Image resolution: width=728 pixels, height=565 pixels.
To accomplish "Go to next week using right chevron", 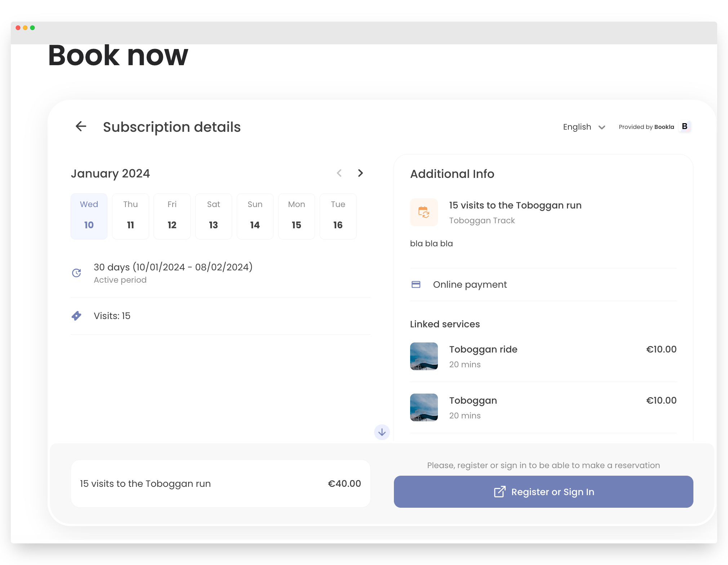I will click(360, 173).
